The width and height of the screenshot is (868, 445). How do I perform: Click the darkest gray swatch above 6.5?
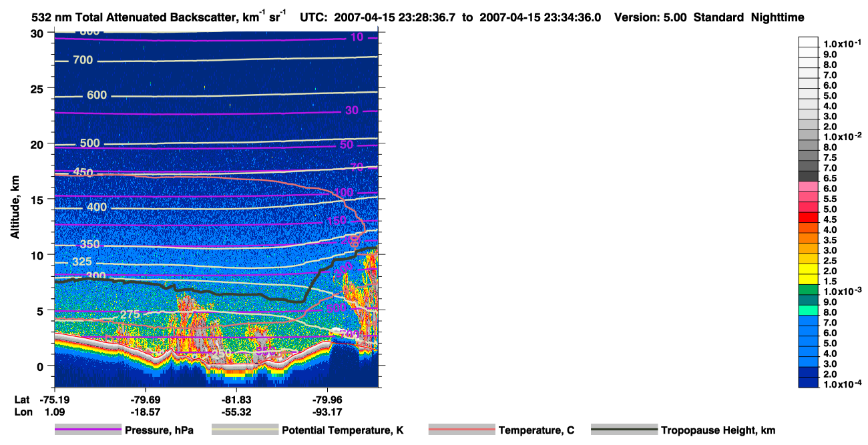click(x=808, y=176)
